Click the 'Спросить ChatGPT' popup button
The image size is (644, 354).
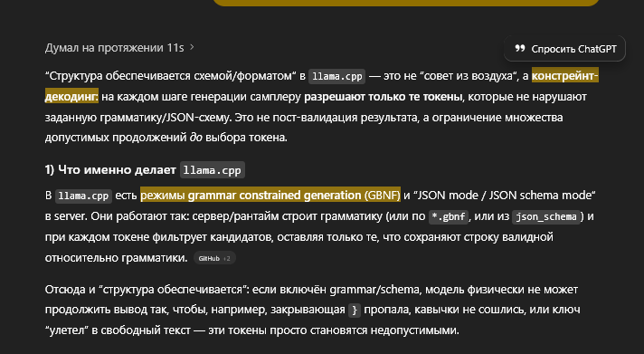tap(564, 49)
